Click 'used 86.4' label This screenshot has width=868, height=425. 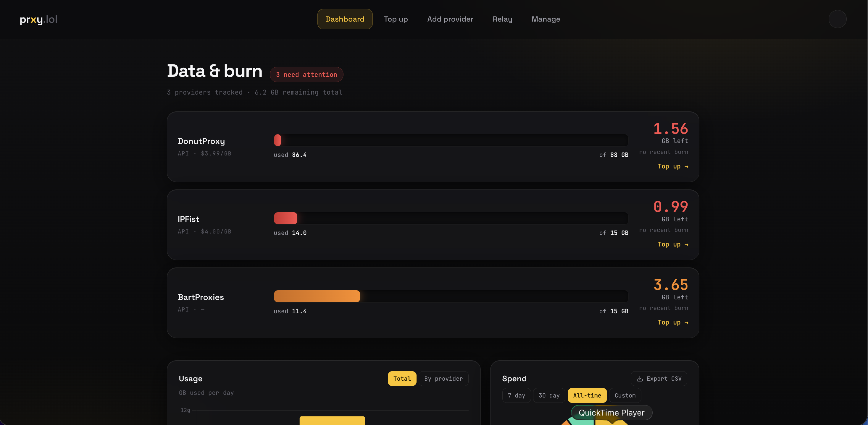click(x=290, y=155)
